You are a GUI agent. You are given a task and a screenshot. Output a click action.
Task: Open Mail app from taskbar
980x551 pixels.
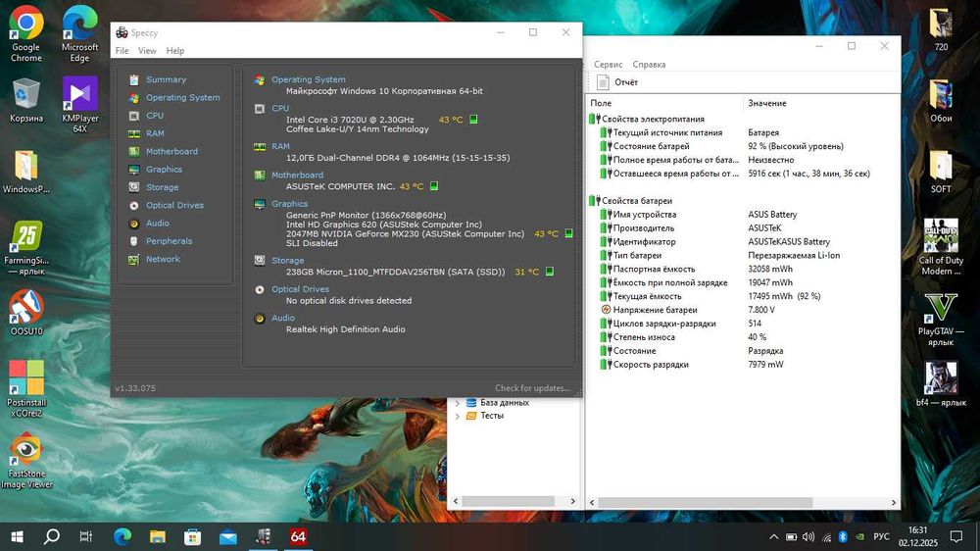click(228, 536)
